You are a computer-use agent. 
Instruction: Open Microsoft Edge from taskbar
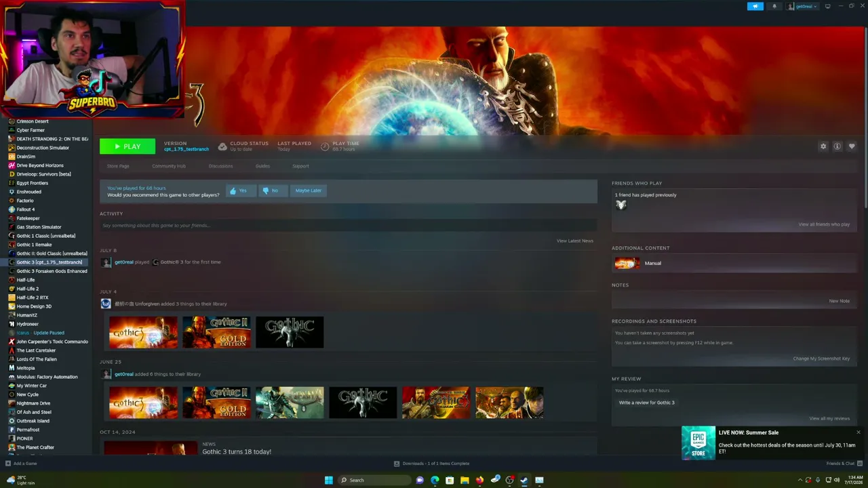tap(435, 480)
